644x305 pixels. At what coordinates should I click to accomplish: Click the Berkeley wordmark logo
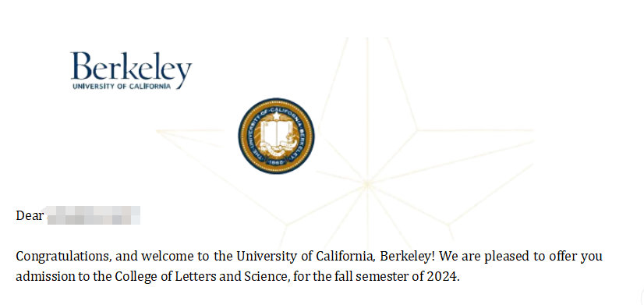(131, 70)
